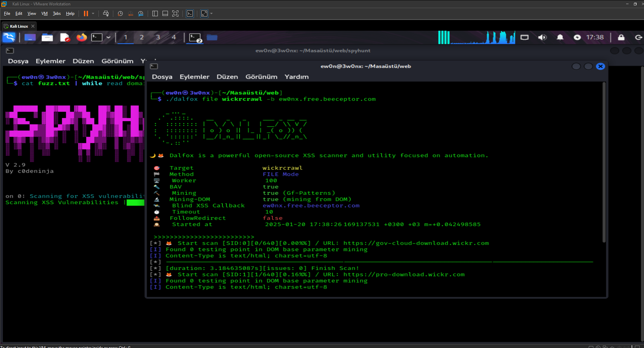Image resolution: width=644 pixels, height=348 pixels.
Task: Click the gov-cloud-download.wickr.com URL
Action: (416, 243)
